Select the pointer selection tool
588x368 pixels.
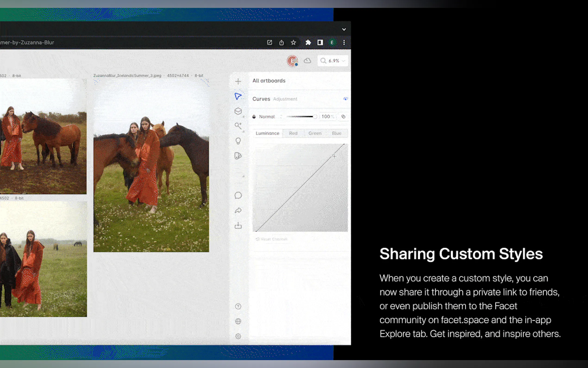click(238, 96)
